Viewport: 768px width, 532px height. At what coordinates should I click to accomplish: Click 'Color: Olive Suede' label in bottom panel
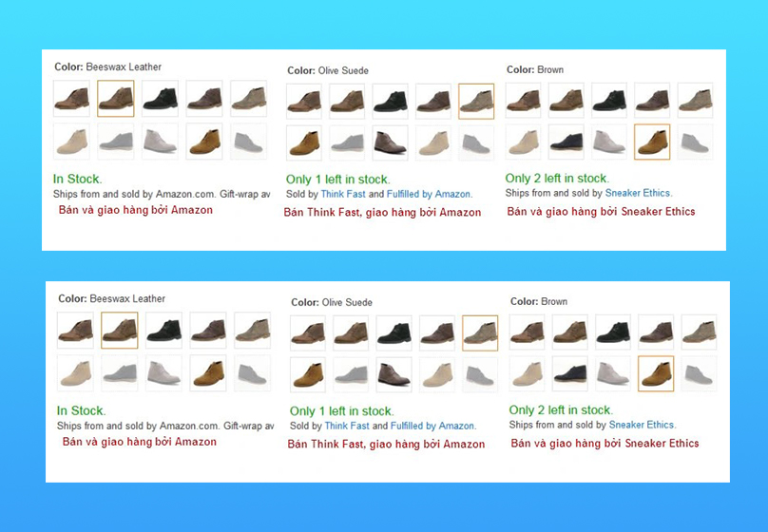[332, 303]
